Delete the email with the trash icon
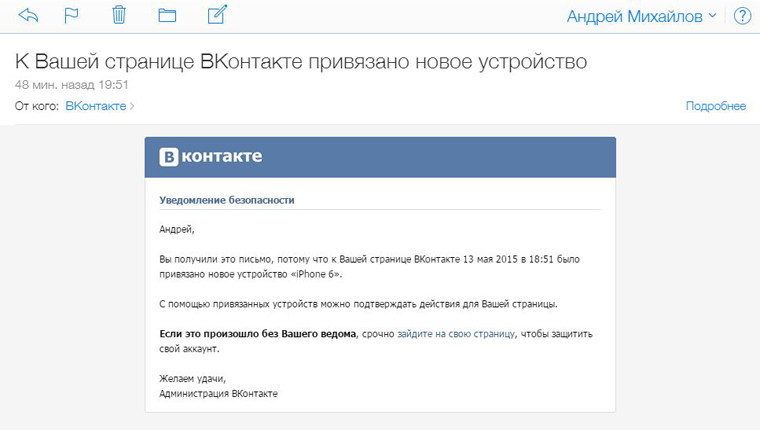 point(119,15)
